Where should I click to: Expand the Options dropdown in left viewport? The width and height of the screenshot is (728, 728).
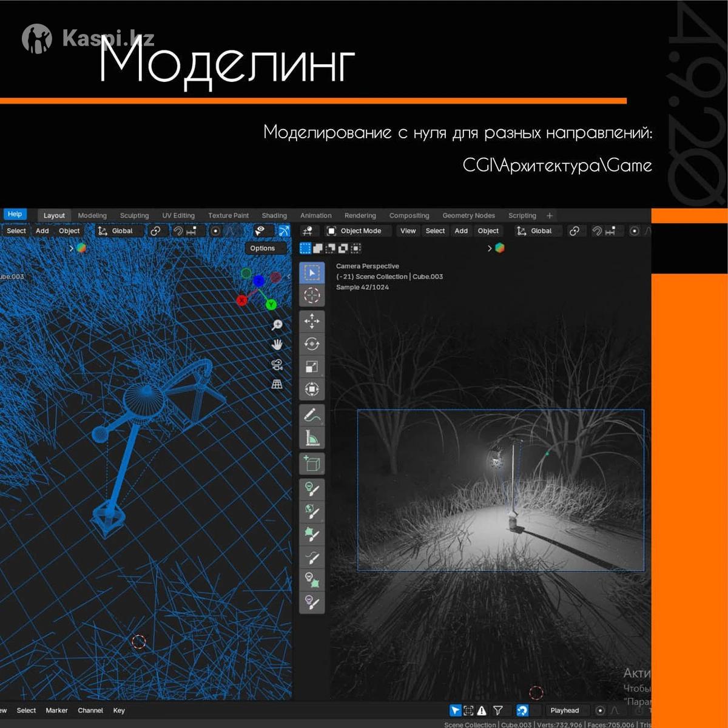coord(263,248)
